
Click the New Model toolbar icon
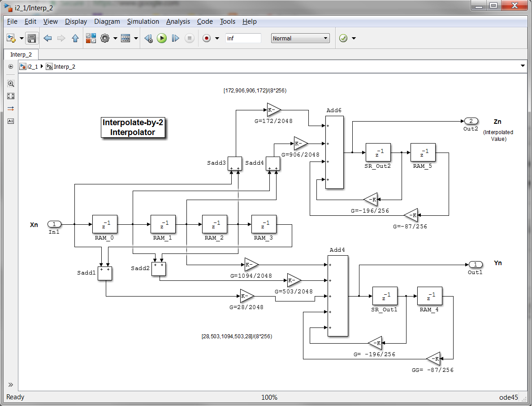tap(11, 39)
